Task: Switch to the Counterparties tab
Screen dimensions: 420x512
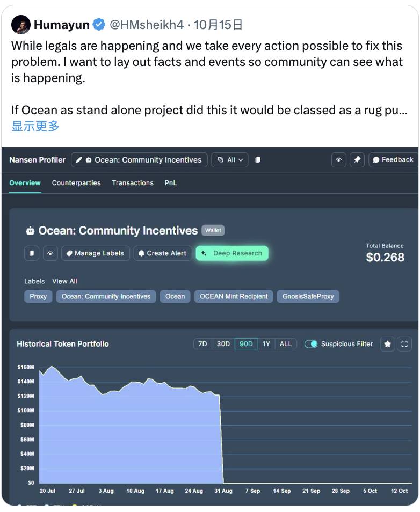Action: point(76,183)
